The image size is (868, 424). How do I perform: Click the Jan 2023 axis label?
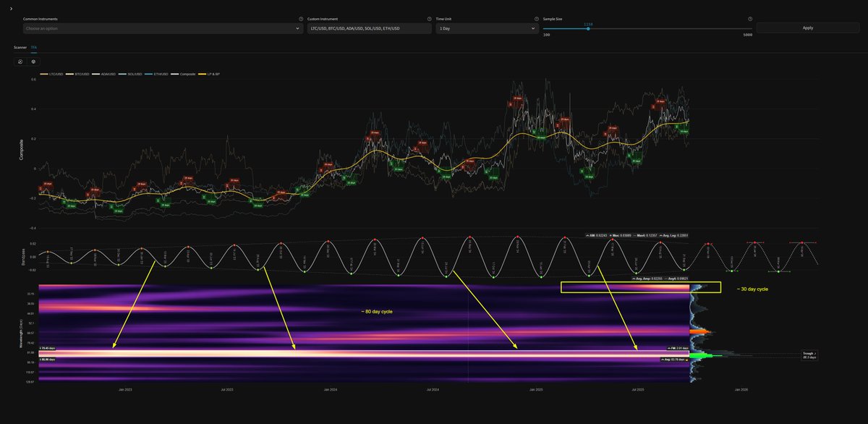pyautogui.click(x=124, y=389)
